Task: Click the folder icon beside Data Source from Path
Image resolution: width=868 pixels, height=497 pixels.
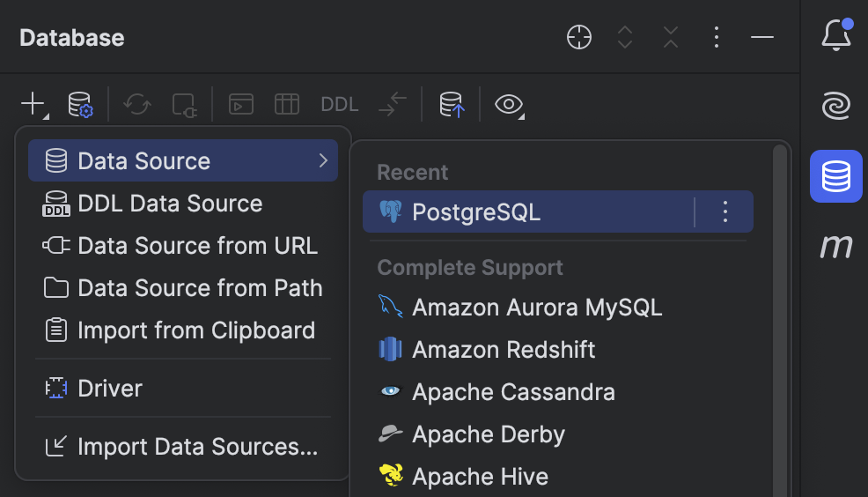Action: point(56,287)
